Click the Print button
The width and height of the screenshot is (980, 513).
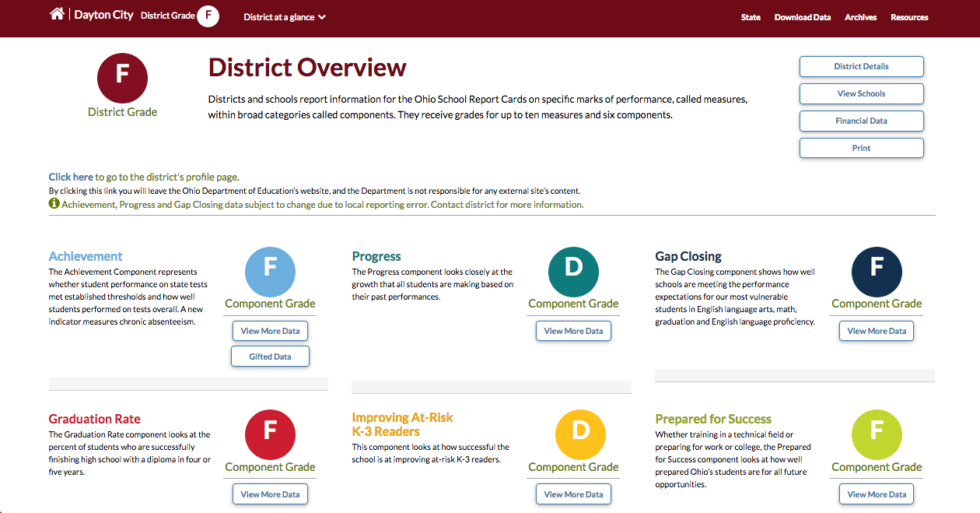click(861, 148)
